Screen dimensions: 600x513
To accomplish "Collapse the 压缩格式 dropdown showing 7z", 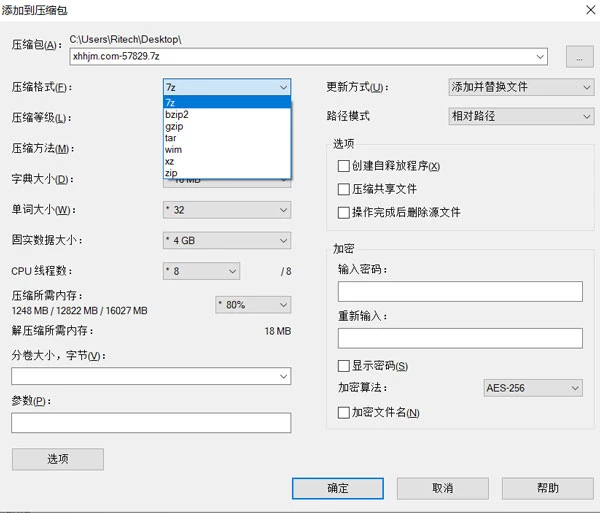I will (227, 87).
